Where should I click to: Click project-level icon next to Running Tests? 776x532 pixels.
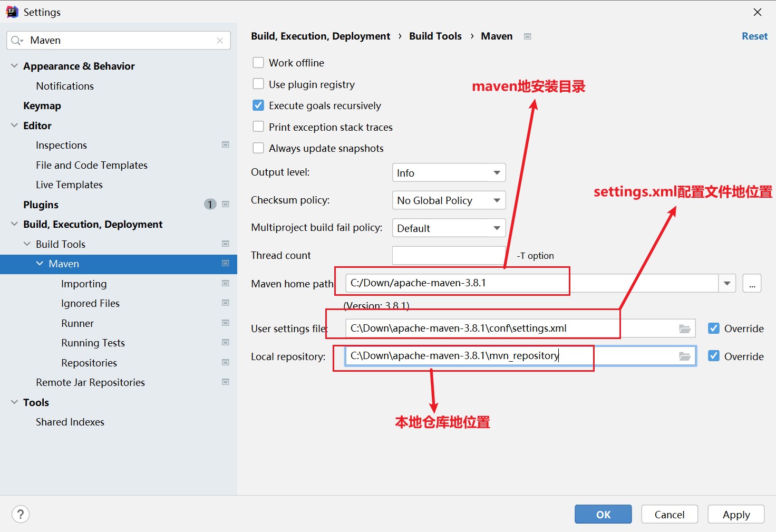pyautogui.click(x=226, y=342)
